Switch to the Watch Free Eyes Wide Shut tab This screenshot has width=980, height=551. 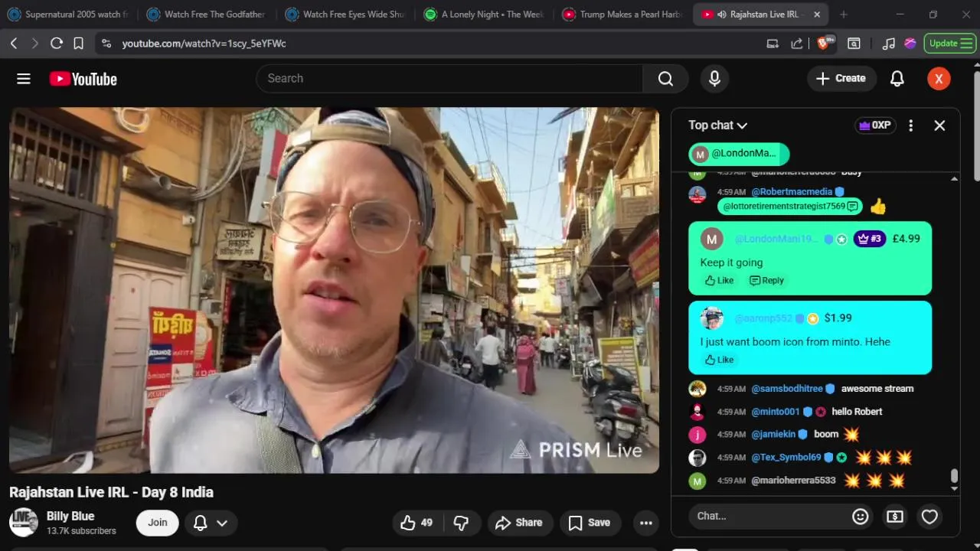tap(346, 15)
